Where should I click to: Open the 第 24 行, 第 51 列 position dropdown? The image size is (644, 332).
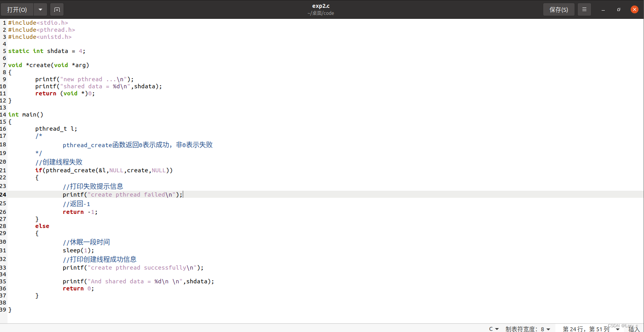pyautogui.click(x=591, y=329)
